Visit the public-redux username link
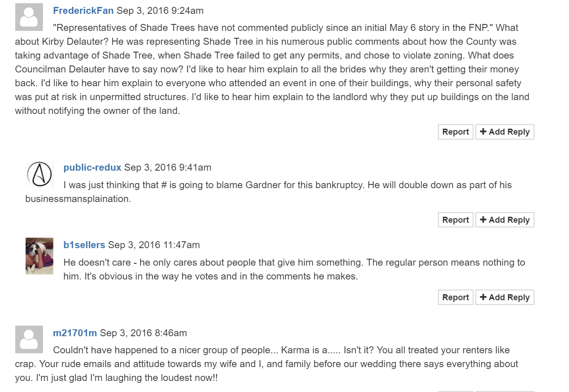 [92, 167]
